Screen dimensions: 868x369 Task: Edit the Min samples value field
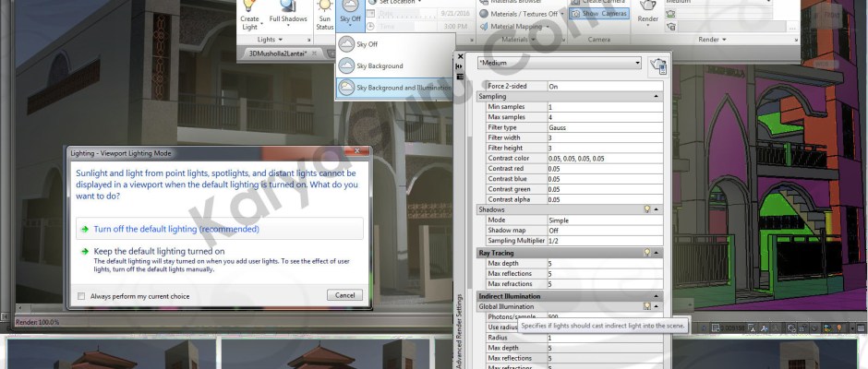coord(605,107)
